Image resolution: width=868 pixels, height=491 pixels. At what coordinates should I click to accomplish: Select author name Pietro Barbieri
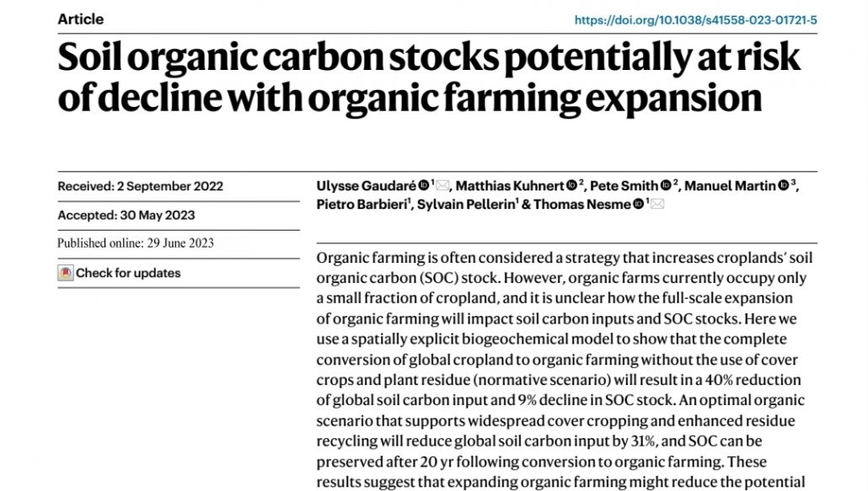(362, 205)
